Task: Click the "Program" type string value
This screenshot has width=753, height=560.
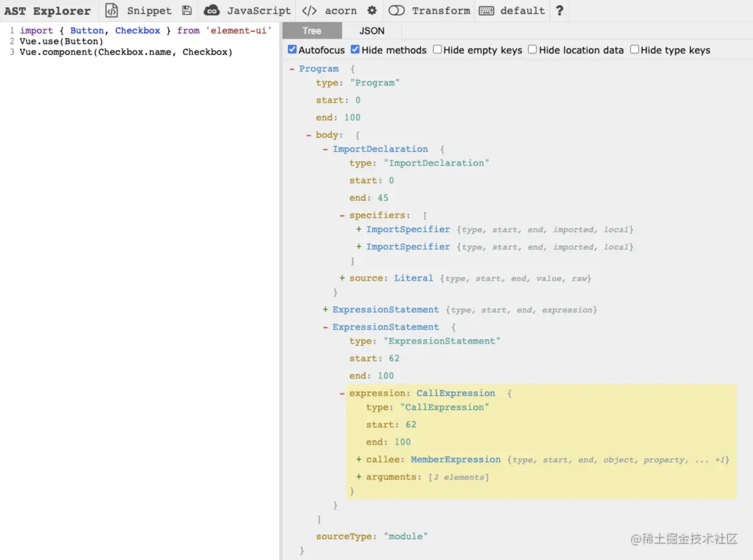Action: 375,83
